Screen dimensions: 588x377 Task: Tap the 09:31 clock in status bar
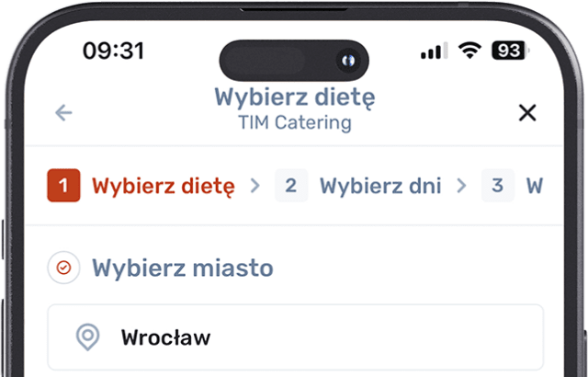tap(113, 51)
